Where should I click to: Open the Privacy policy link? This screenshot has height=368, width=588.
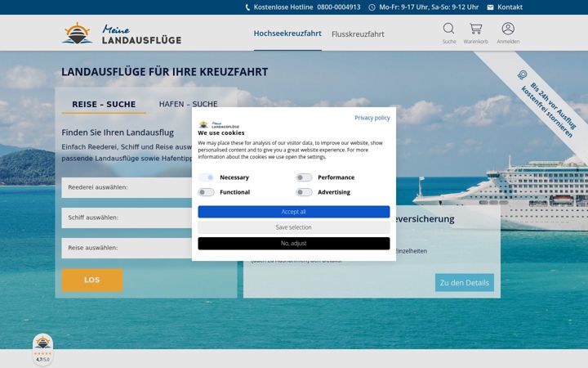click(372, 118)
